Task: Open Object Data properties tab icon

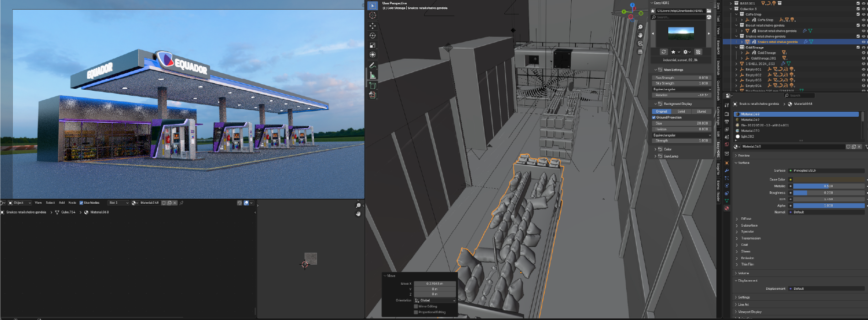Action: click(726, 201)
